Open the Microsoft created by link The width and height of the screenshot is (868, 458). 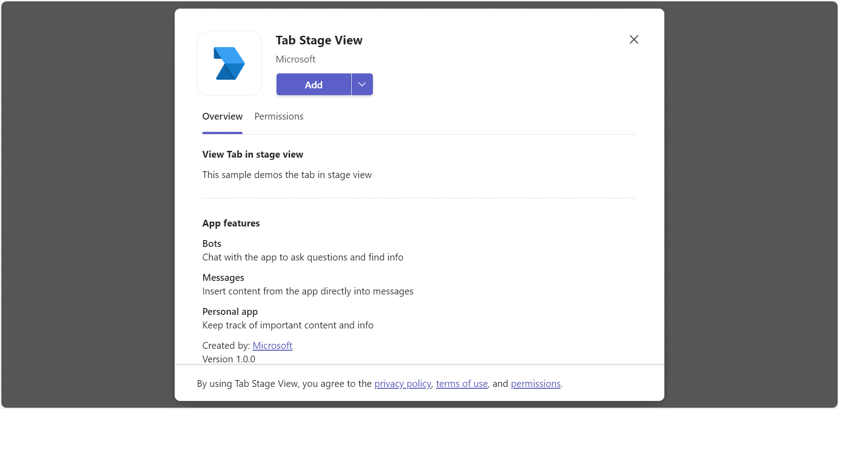pos(272,345)
